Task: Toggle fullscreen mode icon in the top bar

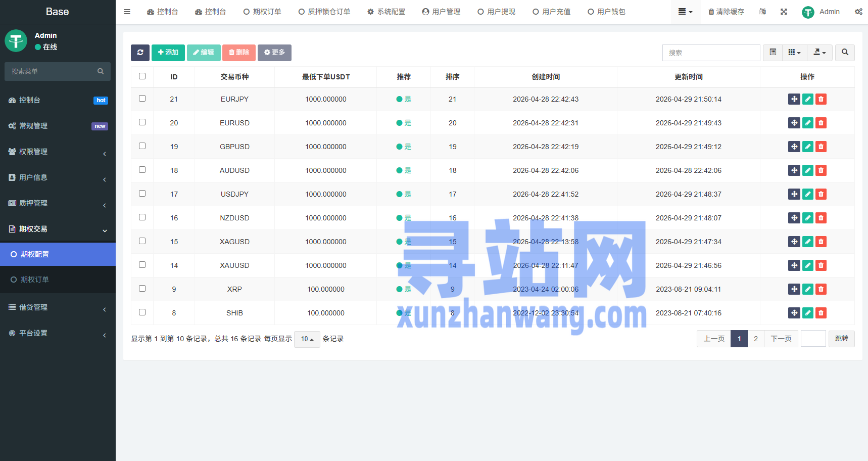Action: point(784,12)
